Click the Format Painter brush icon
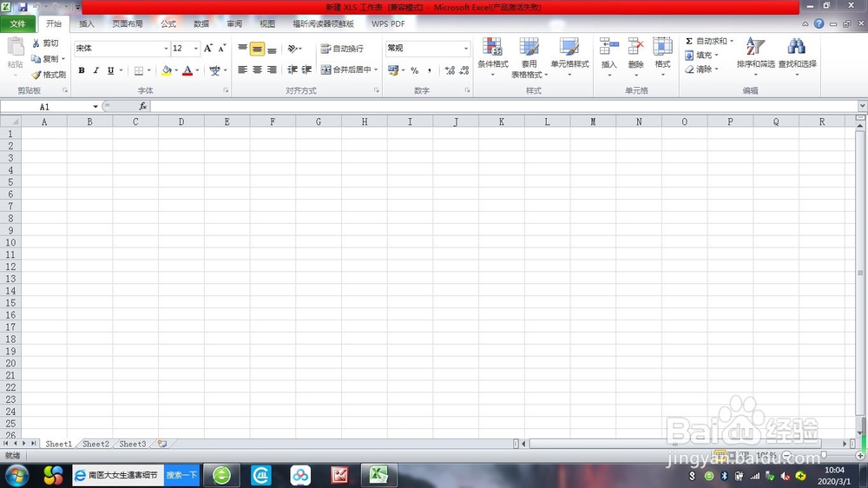 [36, 74]
